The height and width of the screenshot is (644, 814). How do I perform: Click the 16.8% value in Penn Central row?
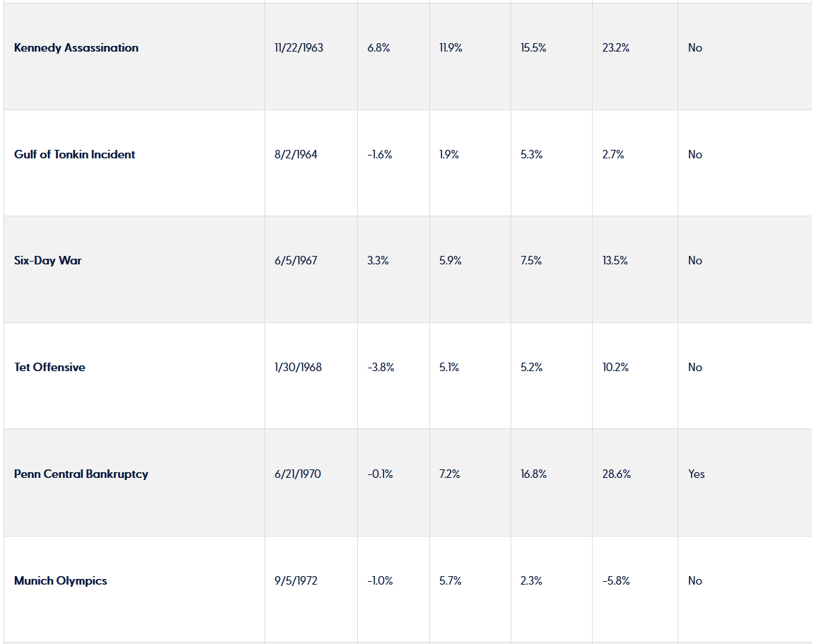[533, 474]
